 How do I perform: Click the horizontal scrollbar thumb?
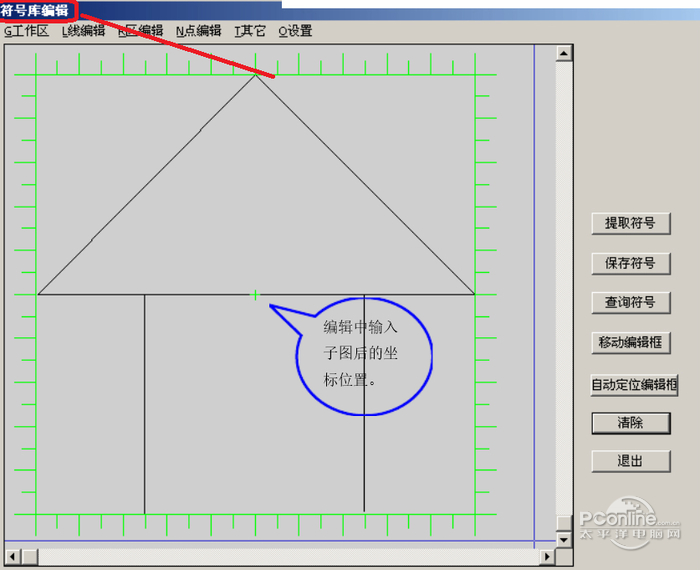coord(28,555)
